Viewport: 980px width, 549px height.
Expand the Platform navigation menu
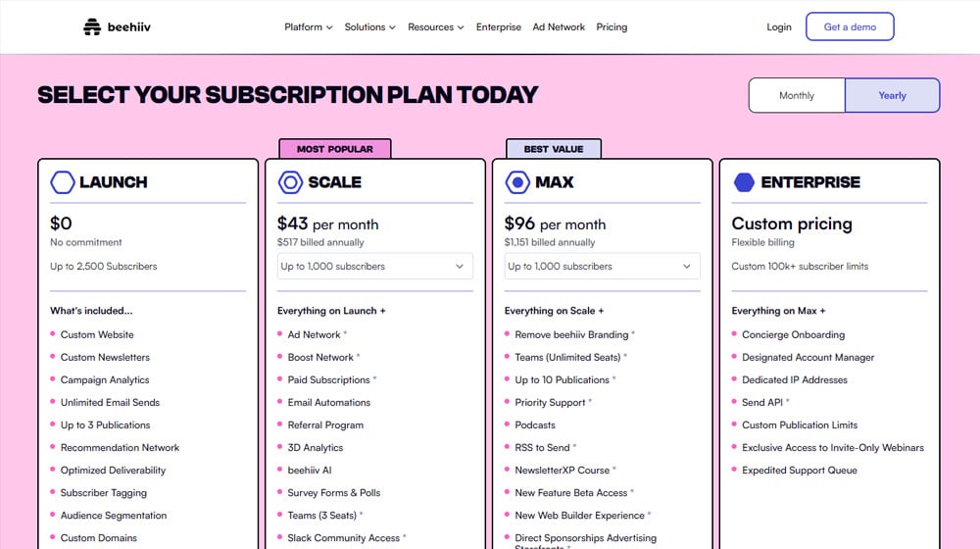tap(308, 26)
